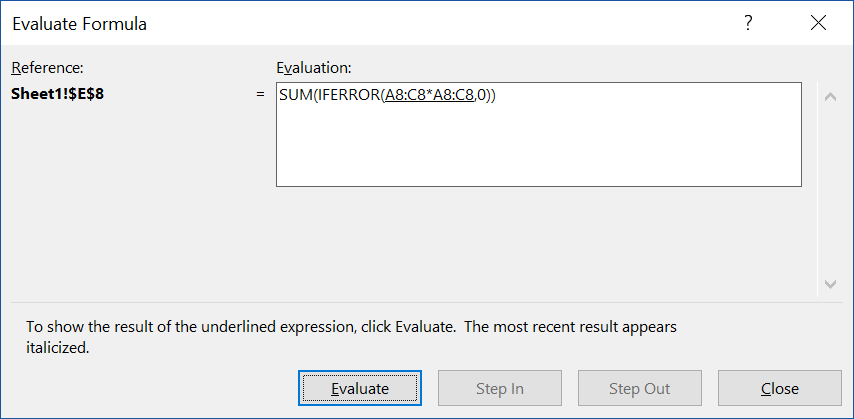Viewport: 854px width, 419px height.
Task: Click the IFERROR function name in formula
Action: coord(347,96)
